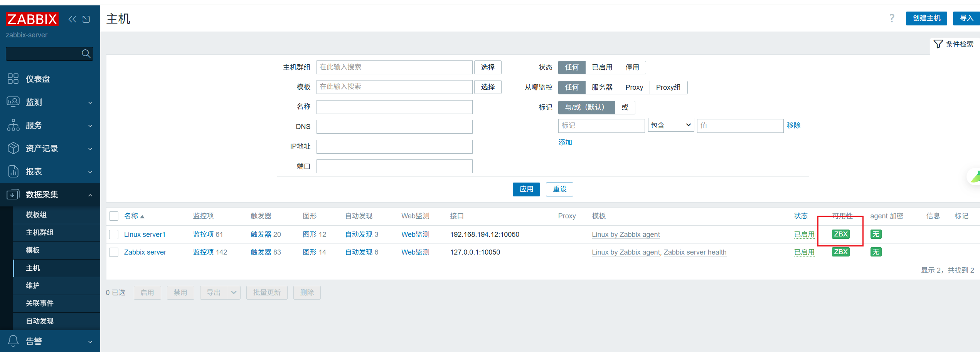Open the Zabbix server health template link
Screen dimensions: 980x352
click(x=695, y=252)
